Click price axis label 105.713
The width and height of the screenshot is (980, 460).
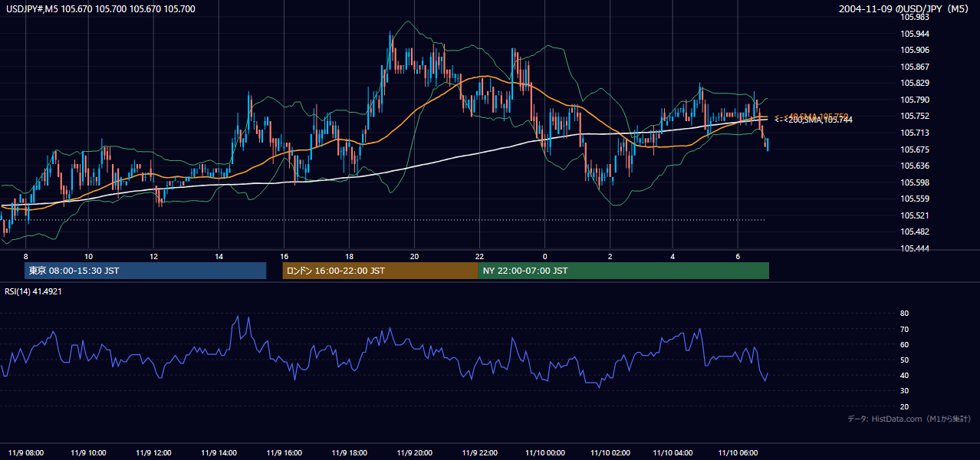[x=915, y=133]
